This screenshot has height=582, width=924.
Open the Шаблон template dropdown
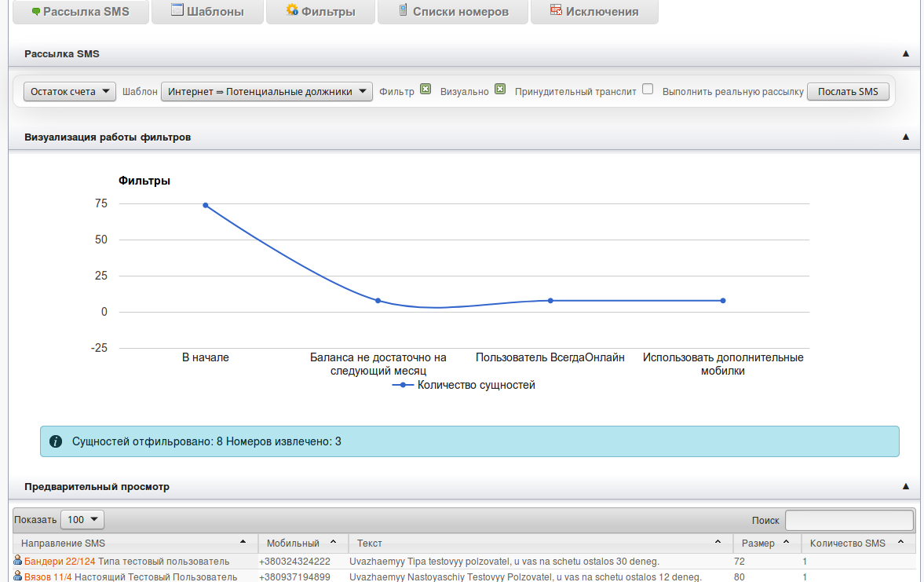(x=266, y=92)
